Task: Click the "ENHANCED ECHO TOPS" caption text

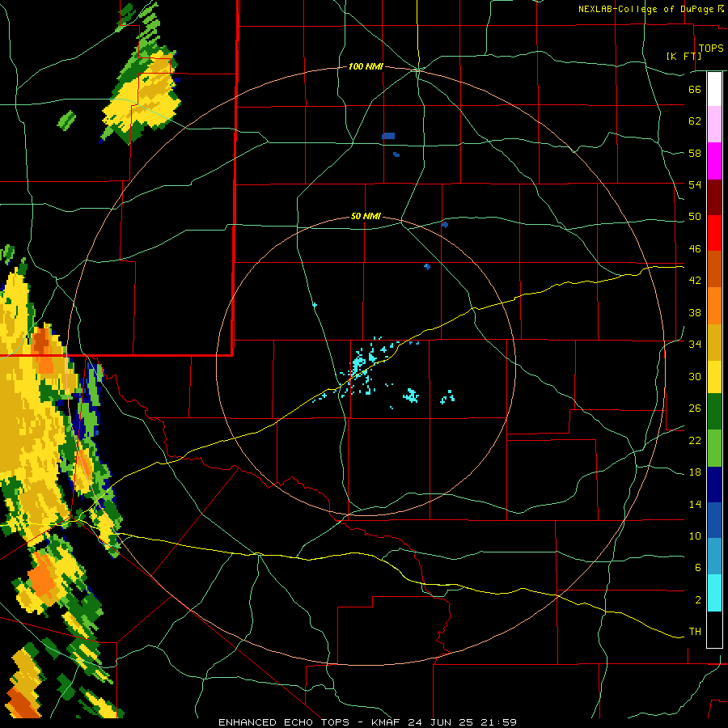Action: [x=284, y=722]
